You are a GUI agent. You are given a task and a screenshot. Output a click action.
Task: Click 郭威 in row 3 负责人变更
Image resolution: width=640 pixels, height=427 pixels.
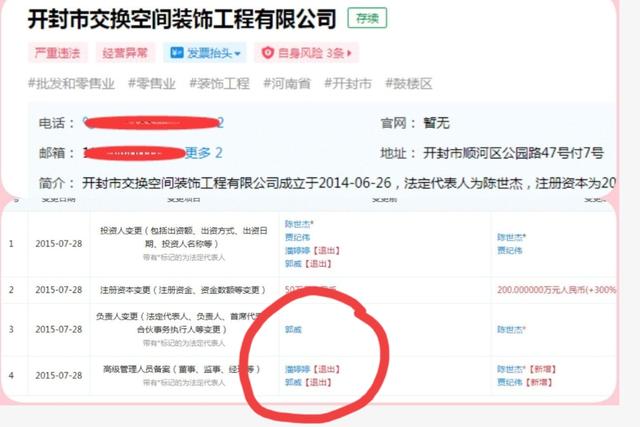[x=293, y=329]
